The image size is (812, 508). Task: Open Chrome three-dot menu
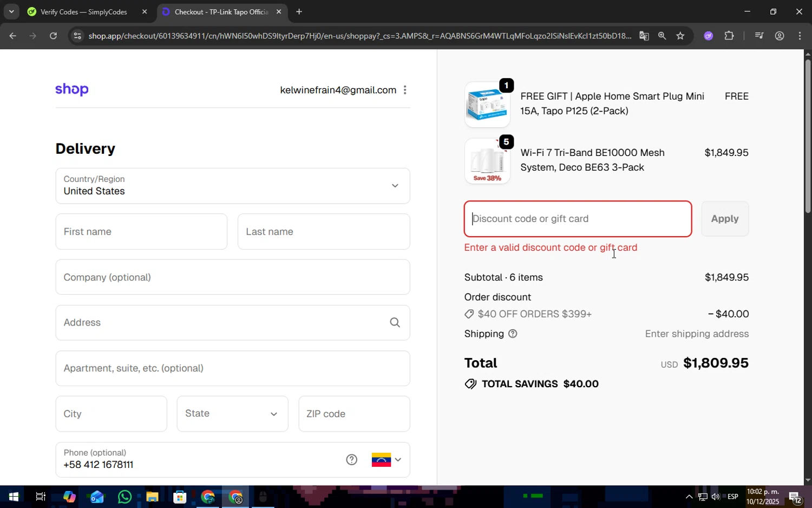click(x=800, y=36)
